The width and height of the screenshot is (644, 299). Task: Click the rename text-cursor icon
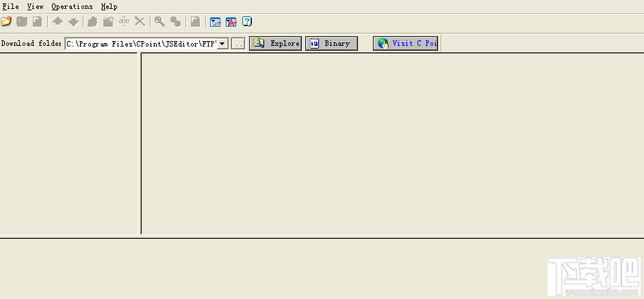point(125,21)
